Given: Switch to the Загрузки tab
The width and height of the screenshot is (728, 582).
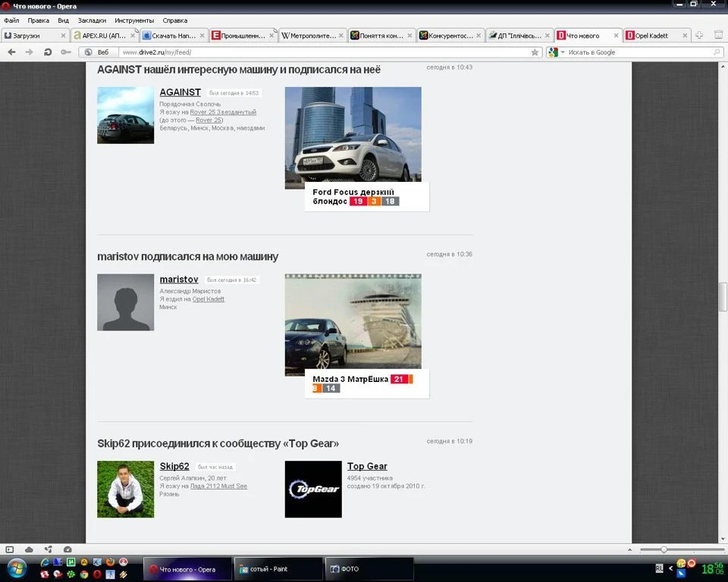Looking at the screenshot, I should tap(35, 36).
